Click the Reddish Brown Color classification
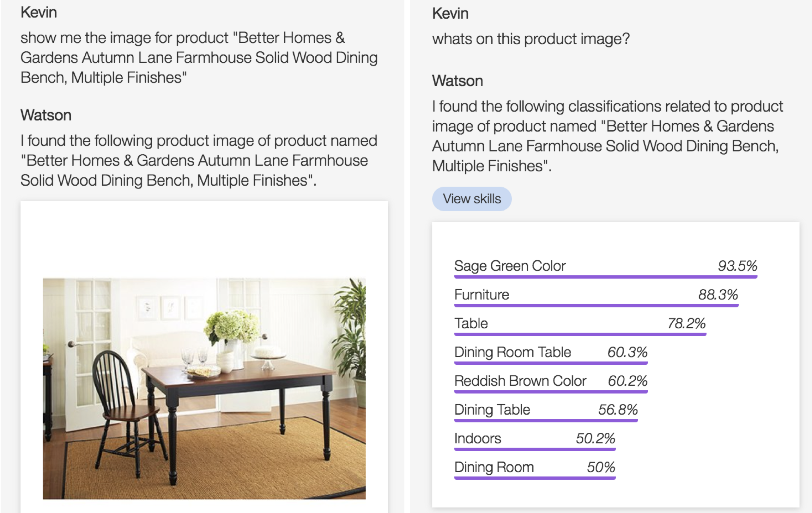Viewport: 812px width, 513px height. pos(551,383)
